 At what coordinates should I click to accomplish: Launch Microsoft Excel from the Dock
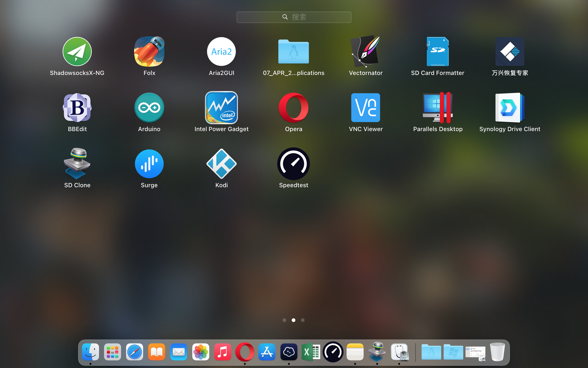click(311, 352)
